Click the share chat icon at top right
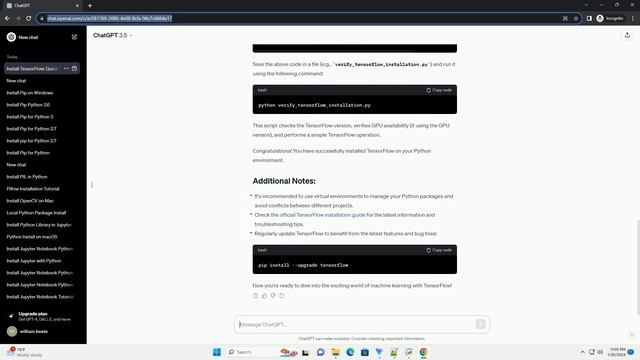640x360 pixels. point(627,36)
